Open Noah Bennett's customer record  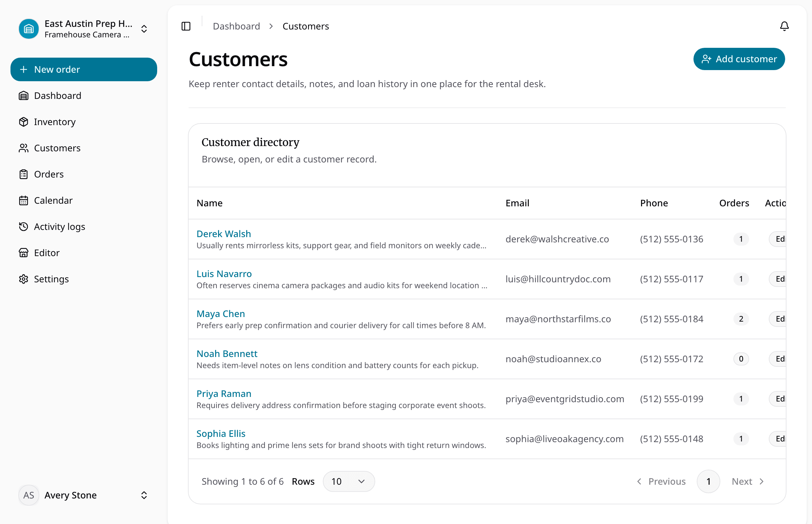[x=227, y=353]
